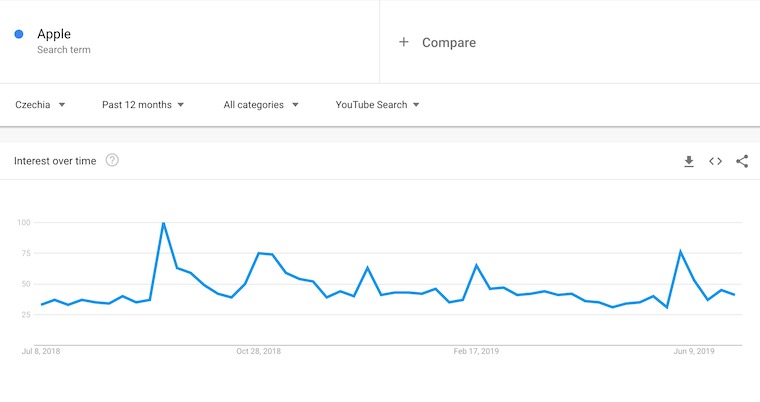Image resolution: width=760 pixels, height=402 pixels.
Task: Click the plus icon next to Compare
Action: point(404,42)
